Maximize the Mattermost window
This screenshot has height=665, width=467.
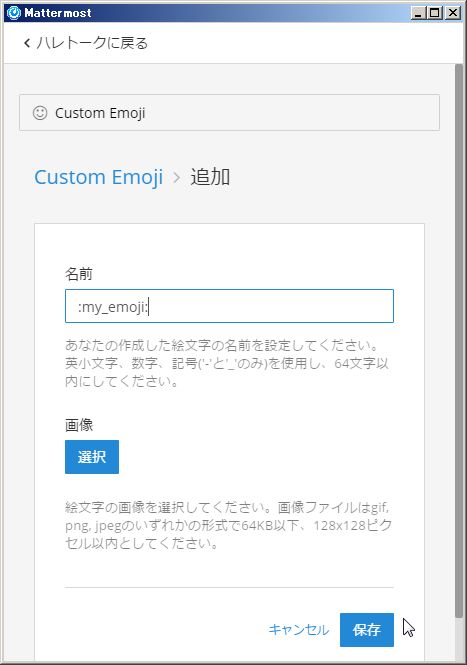pyautogui.click(x=434, y=13)
